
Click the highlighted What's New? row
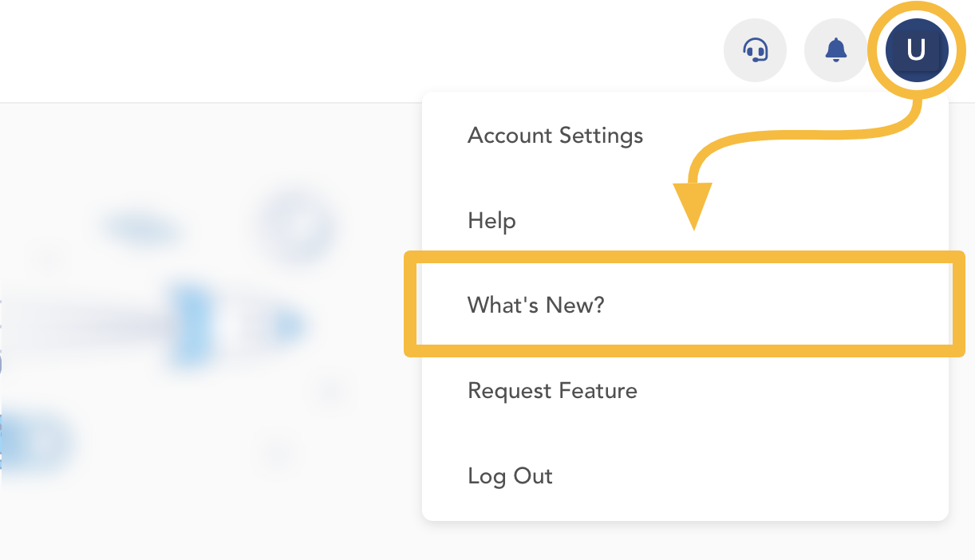click(x=685, y=305)
